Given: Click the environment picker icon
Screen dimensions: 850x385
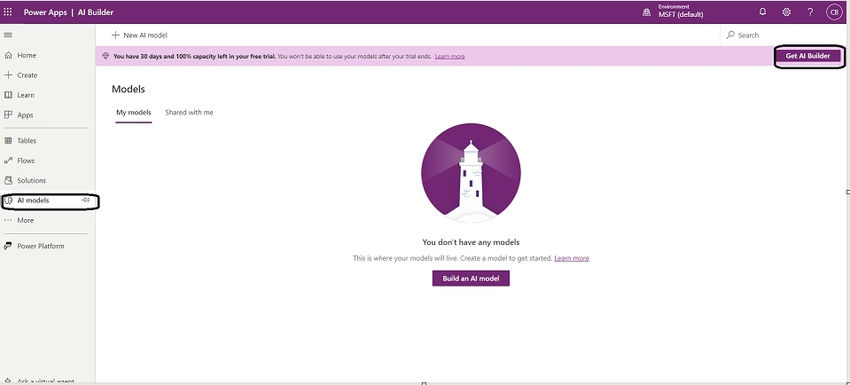Looking at the screenshot, I should point(646,12).
